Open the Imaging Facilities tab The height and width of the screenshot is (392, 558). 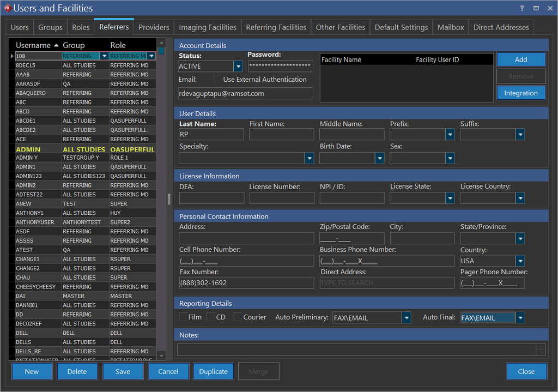pyautogui.click(x=208, y=27)
